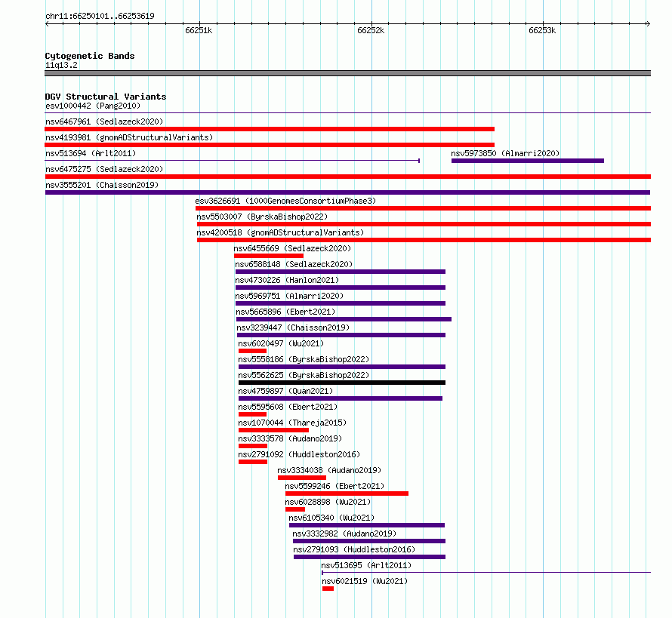Viewport: 672px width, 618px height.
Task: Click the right arrow at the ruler end
Action: (x=649, y=24)
